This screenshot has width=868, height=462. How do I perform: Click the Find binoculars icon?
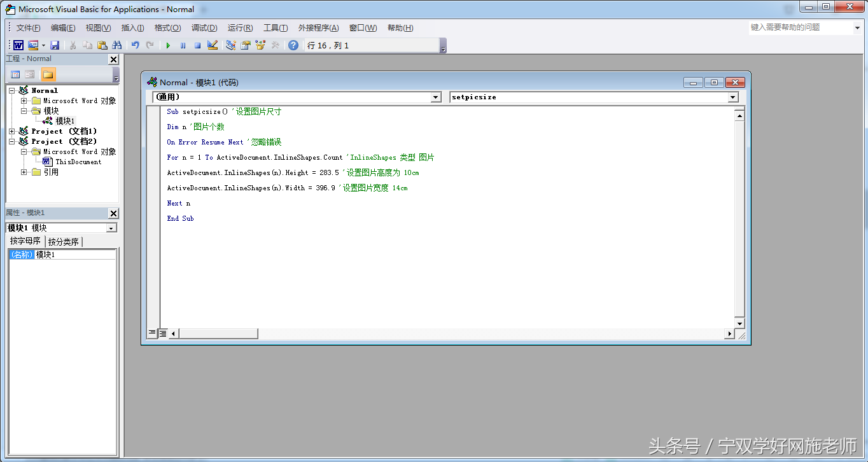point(116,45)
